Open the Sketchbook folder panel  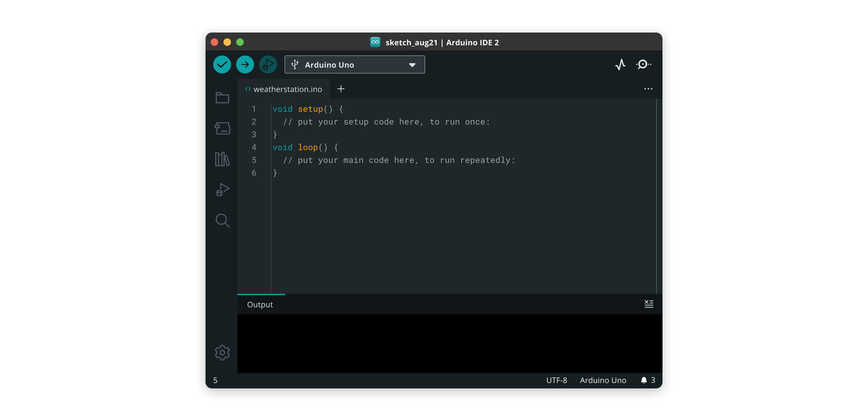(x=222, y=98)
